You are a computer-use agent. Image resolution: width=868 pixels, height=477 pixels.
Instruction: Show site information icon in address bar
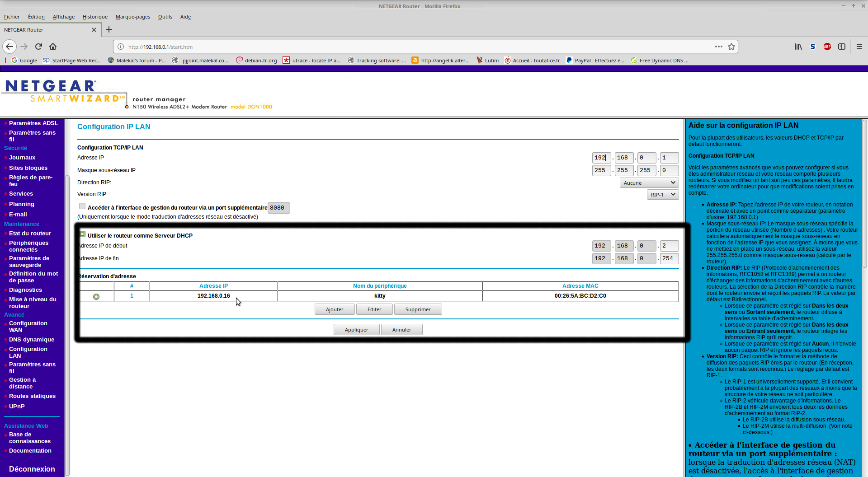pyautogui.click(x=121, y=47)
